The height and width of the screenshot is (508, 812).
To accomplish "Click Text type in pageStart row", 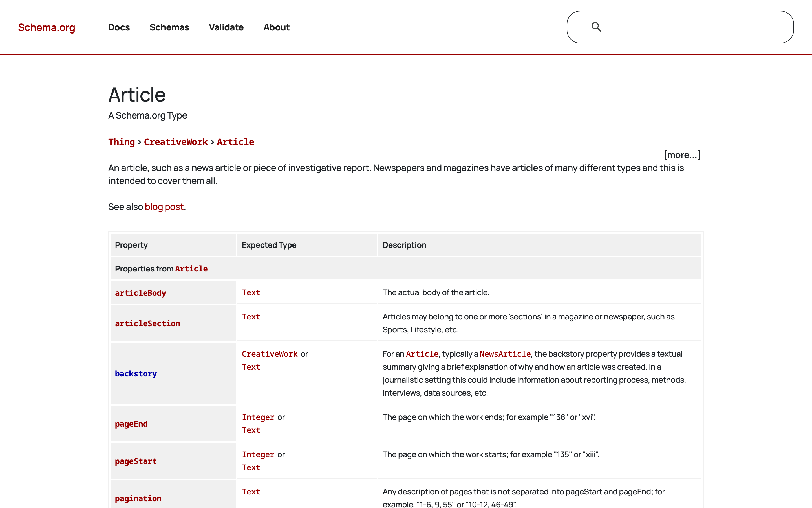I will tap(251, 467).
